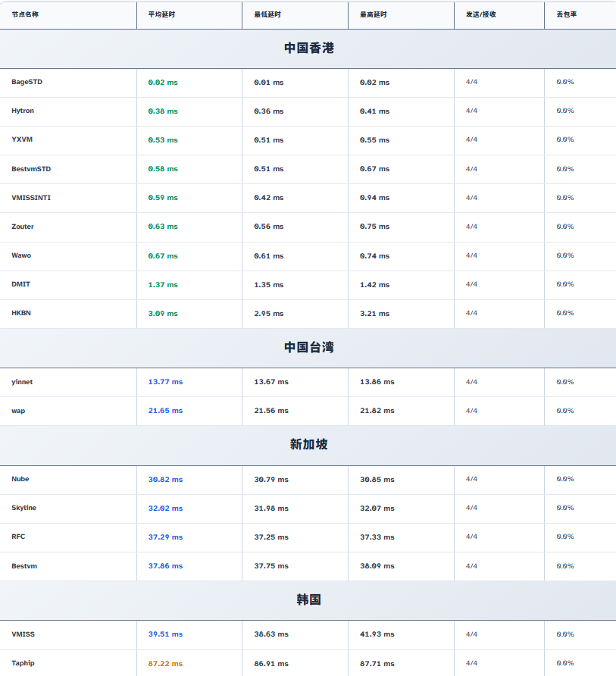
Task: Click the 最高延时 column header
Action: [x=374, y=14]
